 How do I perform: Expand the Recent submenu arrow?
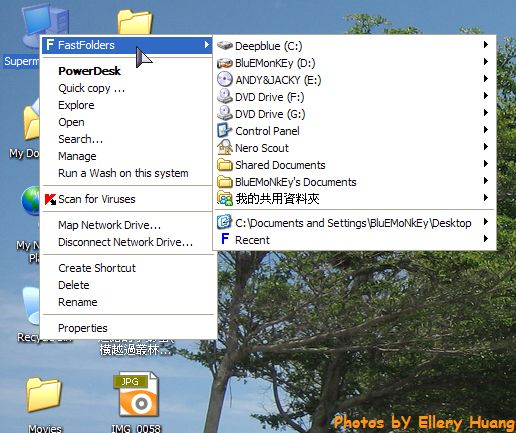pos(486,238)
